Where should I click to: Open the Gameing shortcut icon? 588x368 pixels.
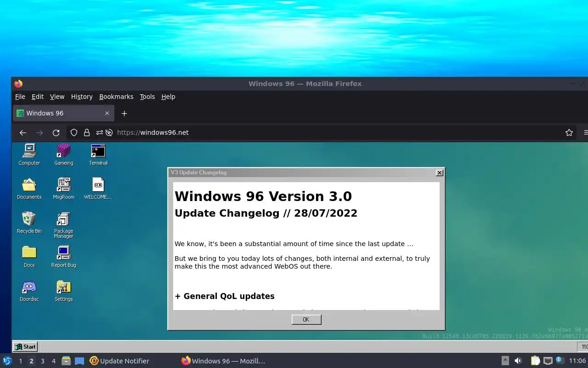click(x=63, y=154)
